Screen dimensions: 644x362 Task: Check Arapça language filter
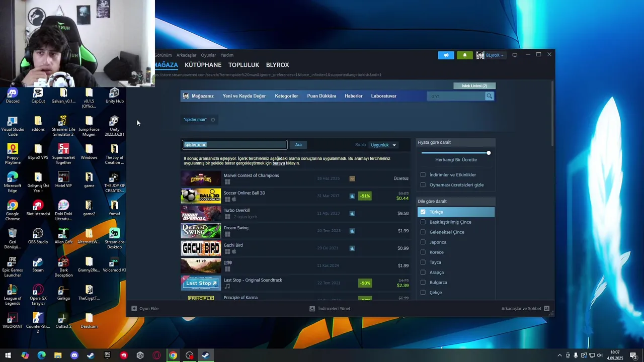point(423,273)
